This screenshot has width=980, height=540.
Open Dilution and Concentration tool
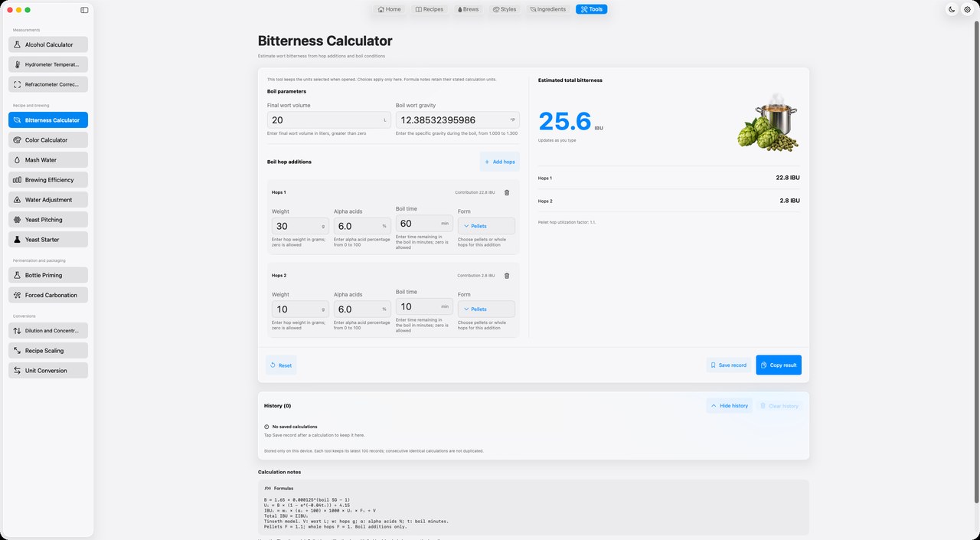click(48, 331)
